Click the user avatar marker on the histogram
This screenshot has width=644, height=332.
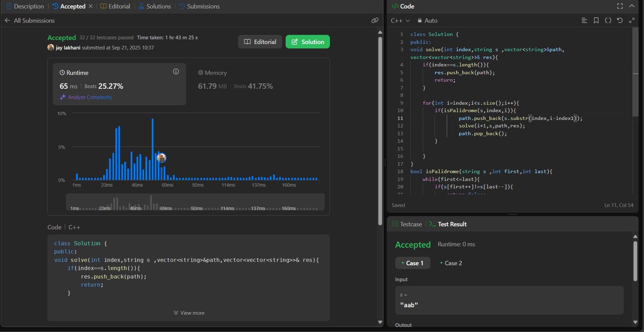point(161,158)
